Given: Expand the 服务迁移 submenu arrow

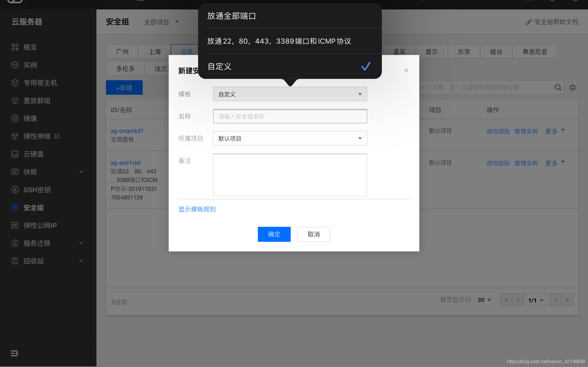Looking at the screenshot, I should tap(81, 243).
